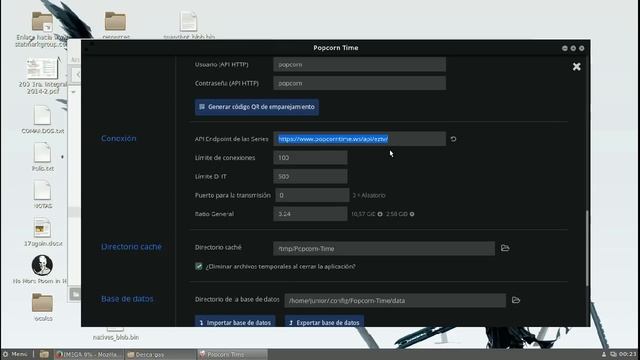Click the 0 = Aleatorio hint text
This screenshot has width=640, height=360.
coord(369,196)
